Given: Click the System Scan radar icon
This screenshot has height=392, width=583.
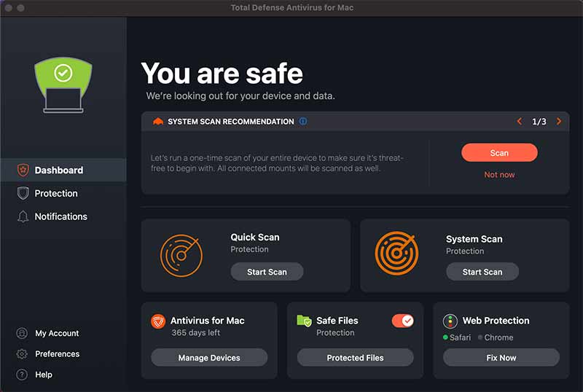Looking at the screenshot, I should point(396,254).
